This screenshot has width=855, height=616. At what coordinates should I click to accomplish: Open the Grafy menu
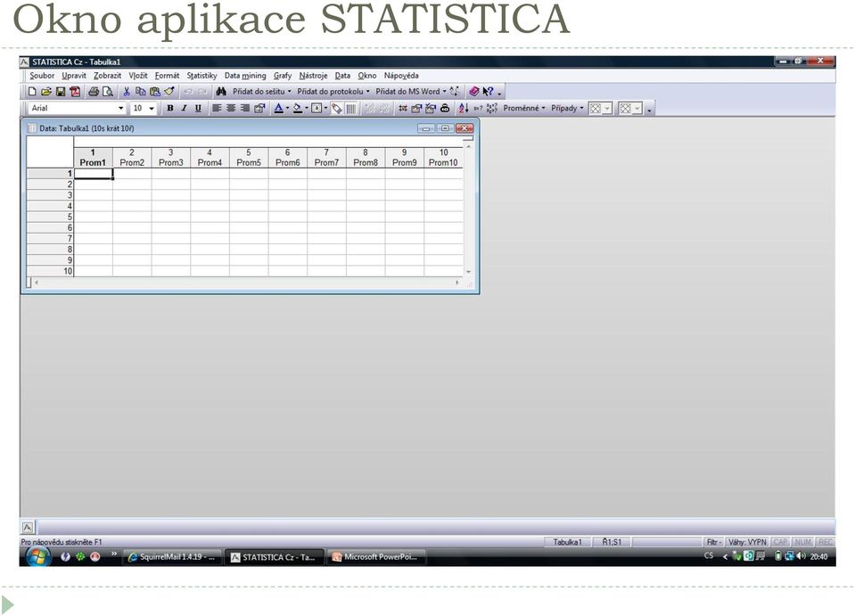pyautogui.click(x=283, y=76)
